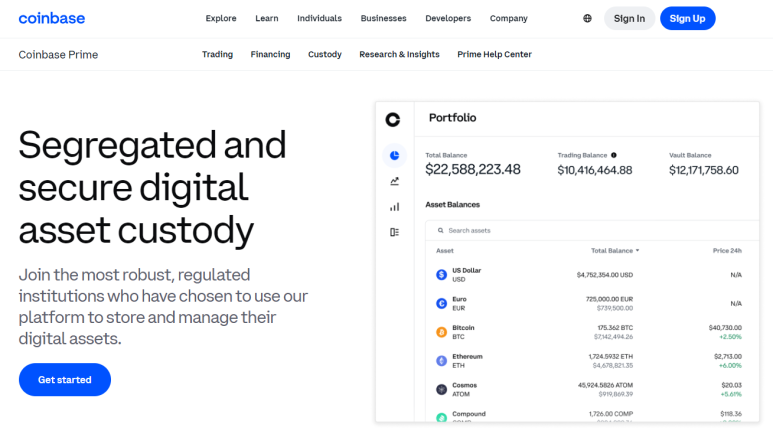Click the 725,000.00 EUR balance
This screenshot has height=447, width=773.
pyautogui.click(x=609, y=299)
